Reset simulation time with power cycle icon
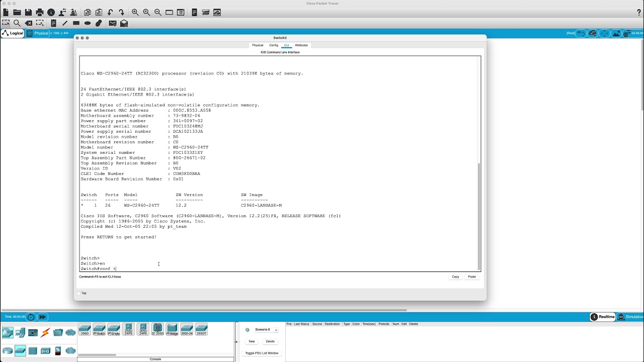This screenshot has width=644, height=362. (x=31, y=317)
